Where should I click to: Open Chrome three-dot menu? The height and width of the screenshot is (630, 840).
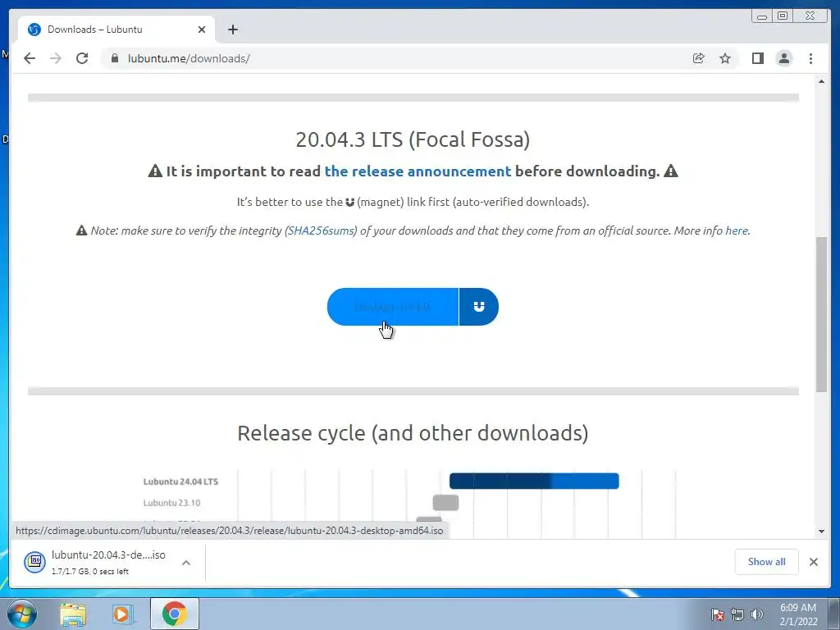click(x=810, y=58)
